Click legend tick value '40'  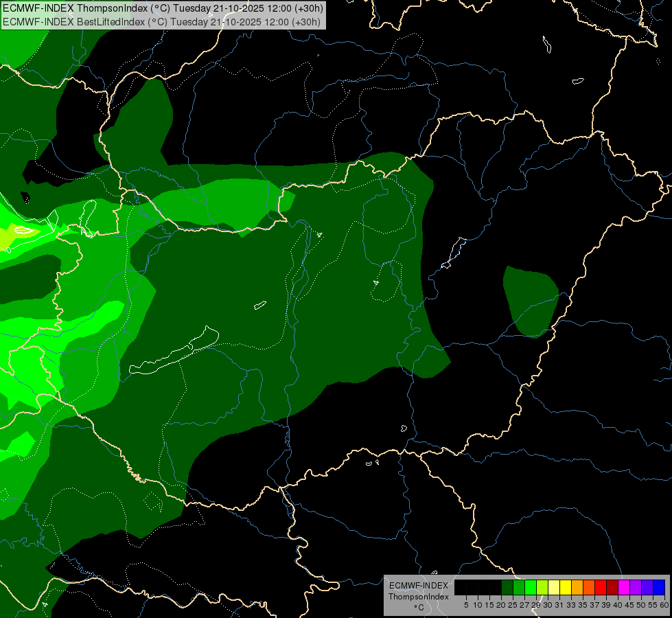point(618,605)
